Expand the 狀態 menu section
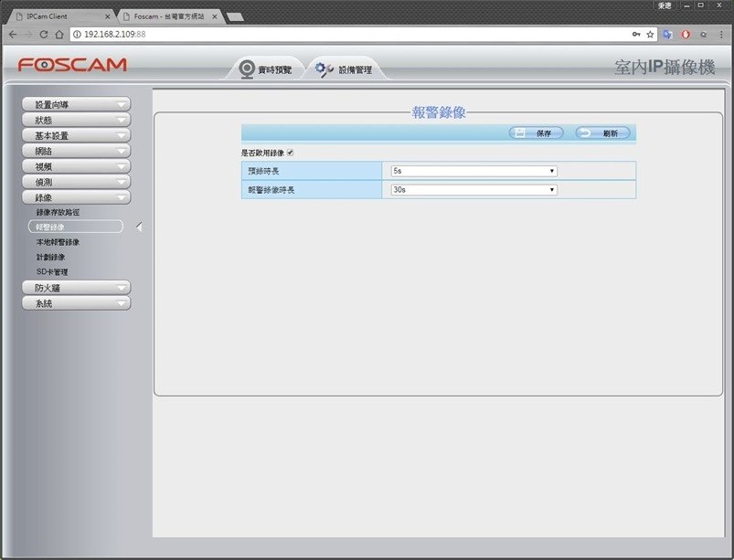This screenshot has width=734, height=560. [x=76, y=120]
